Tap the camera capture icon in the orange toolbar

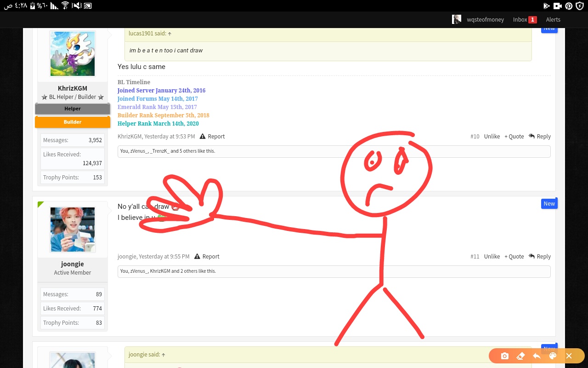pos(505,356)
